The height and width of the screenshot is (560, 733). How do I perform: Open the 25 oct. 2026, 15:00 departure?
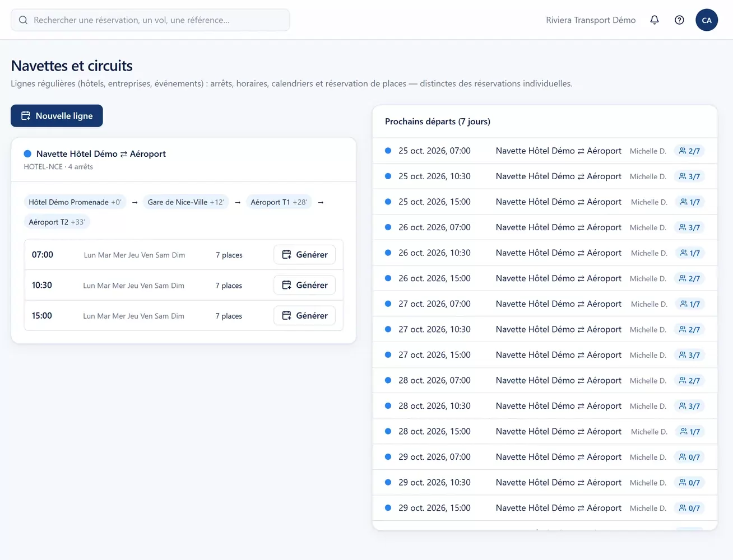click(x=545, y=202)
